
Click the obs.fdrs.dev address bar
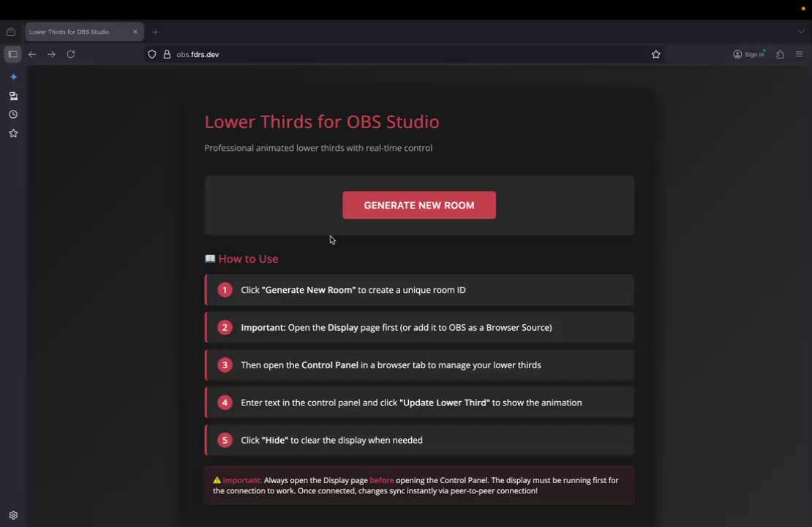(404, 54)
